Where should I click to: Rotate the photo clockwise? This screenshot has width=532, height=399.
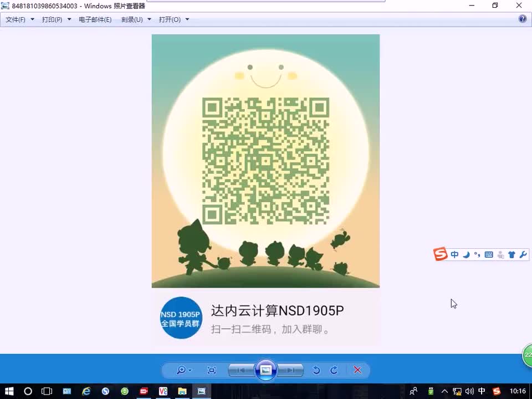(x=334, y=370)
